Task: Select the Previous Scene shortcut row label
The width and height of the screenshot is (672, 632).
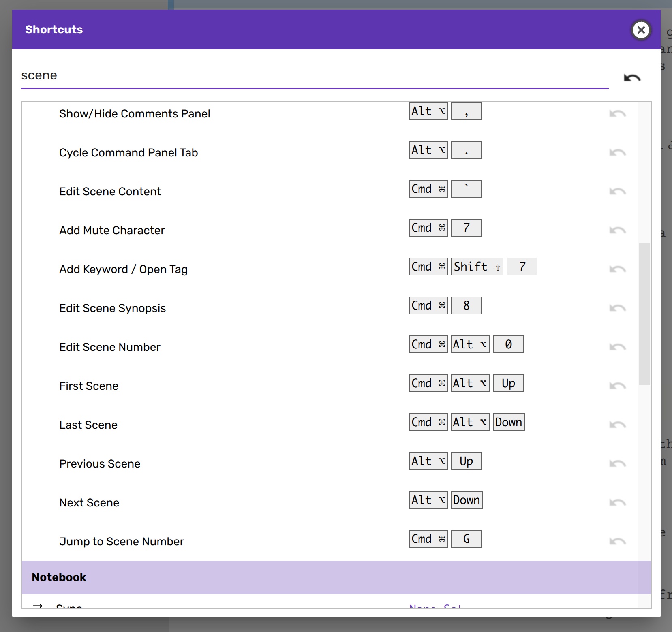Action: 100,464
